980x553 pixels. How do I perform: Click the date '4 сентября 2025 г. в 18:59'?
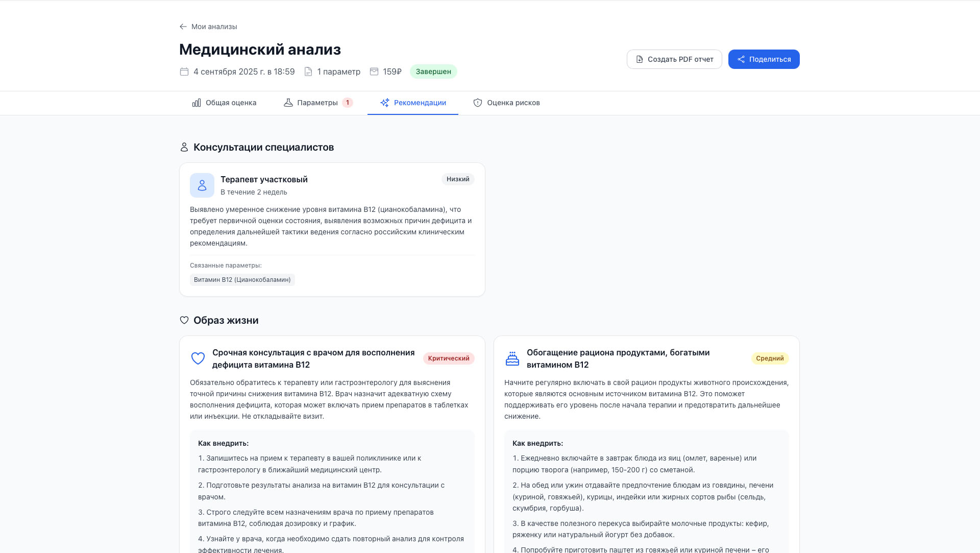point(244,71)
